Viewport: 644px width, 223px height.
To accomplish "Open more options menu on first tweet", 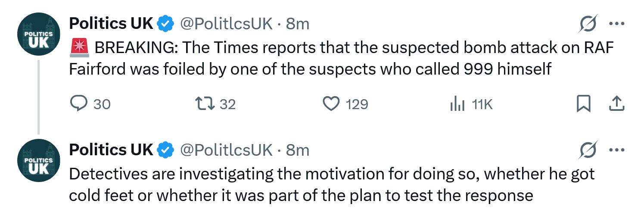I will point(617,24).
